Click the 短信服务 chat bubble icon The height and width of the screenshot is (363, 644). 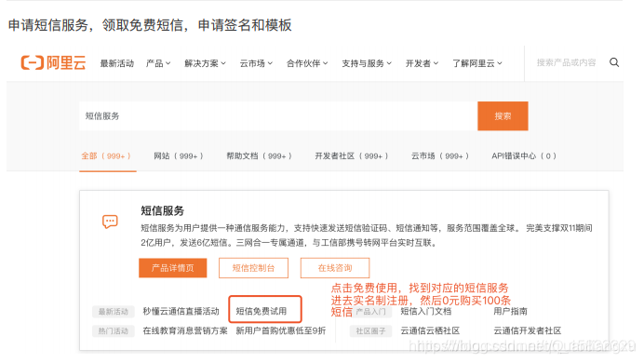point(110,222)
